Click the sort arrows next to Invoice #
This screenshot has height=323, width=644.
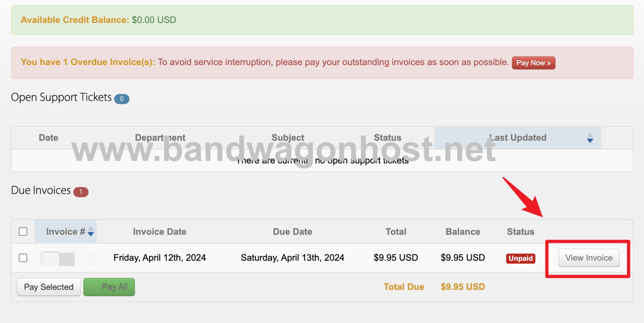[x=91, y=232]
